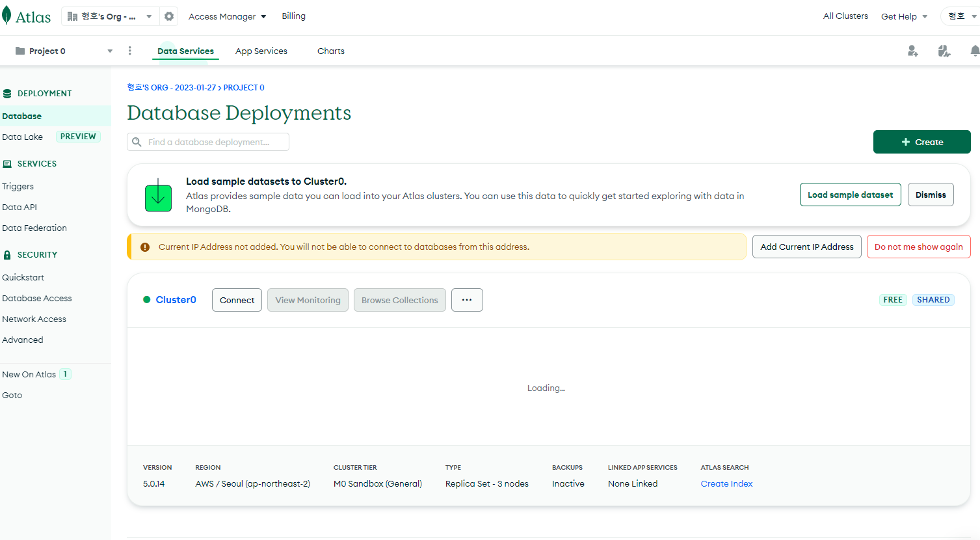Screen dimensions: 980x540
Task: Go to Database Access
Action: [x=37, y=298]
